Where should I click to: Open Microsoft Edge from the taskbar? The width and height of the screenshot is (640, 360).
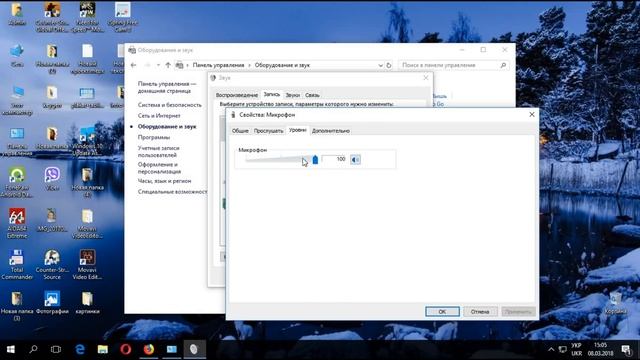click(80, 349)
